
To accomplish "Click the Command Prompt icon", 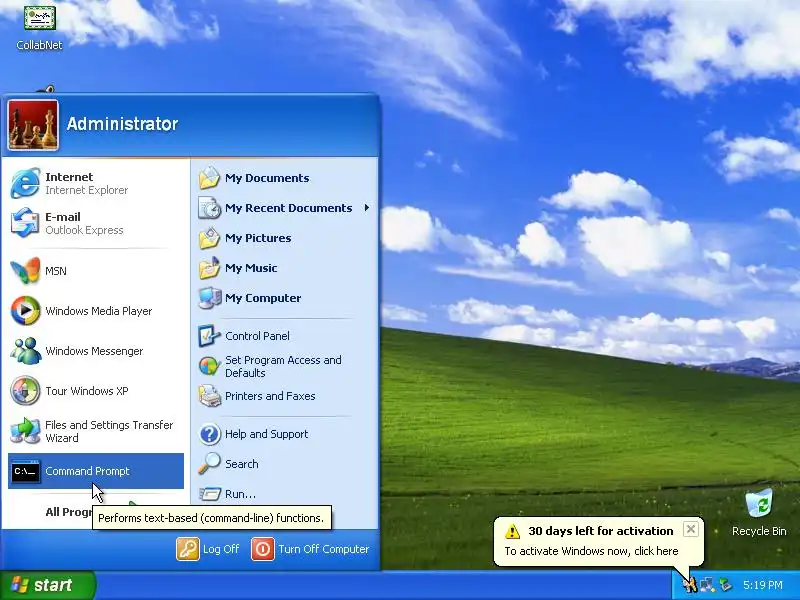I will (25, 471).
